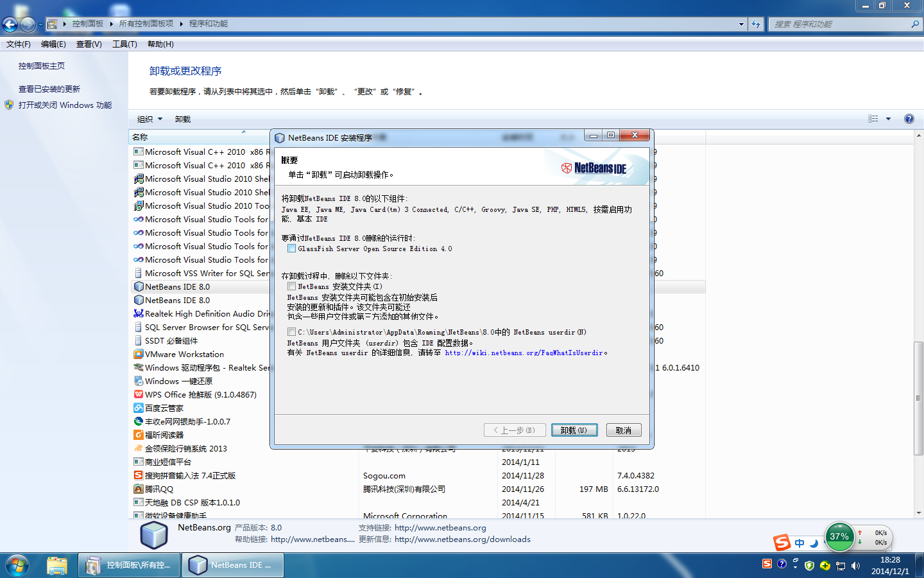Expand the 组织 dropdown
The height and width of the screenshot is (578, 924).
[x=150, y=119]
